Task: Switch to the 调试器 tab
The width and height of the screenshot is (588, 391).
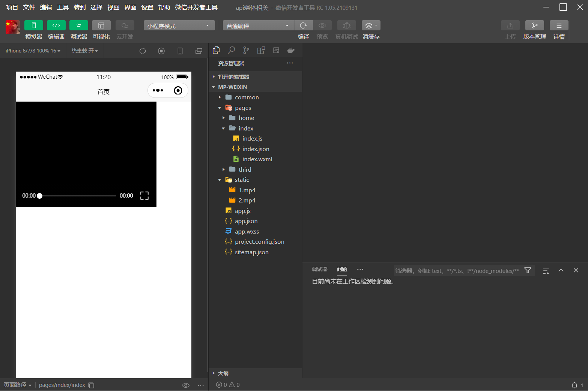Action: 320,269
